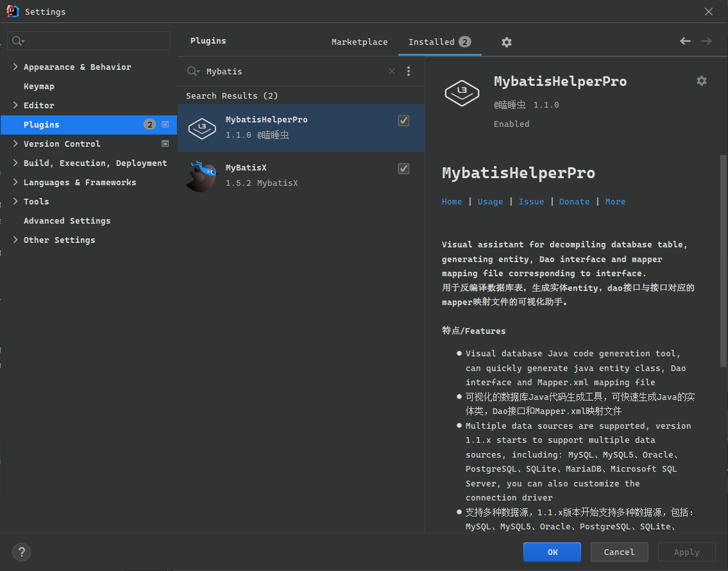Screen dimensions: 728x571
Task: Open MybatisHelperPro detail gear menu
Action: 702,81
